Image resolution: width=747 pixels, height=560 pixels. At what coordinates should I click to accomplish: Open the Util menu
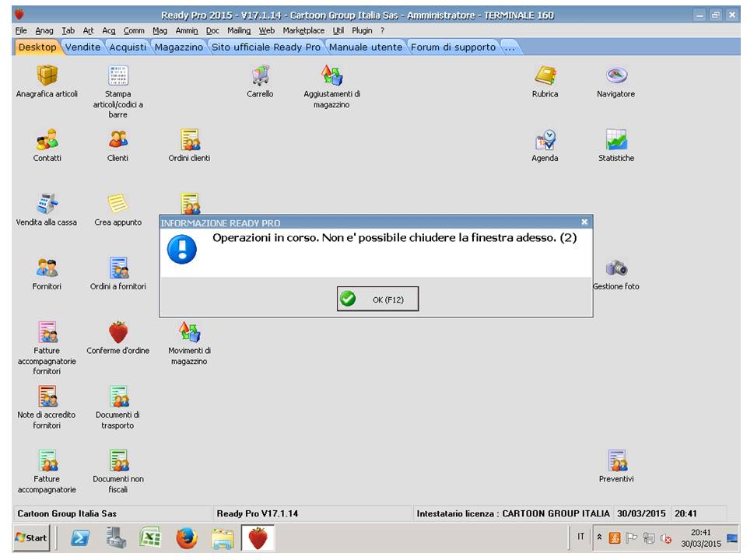[x=338, y=30]
